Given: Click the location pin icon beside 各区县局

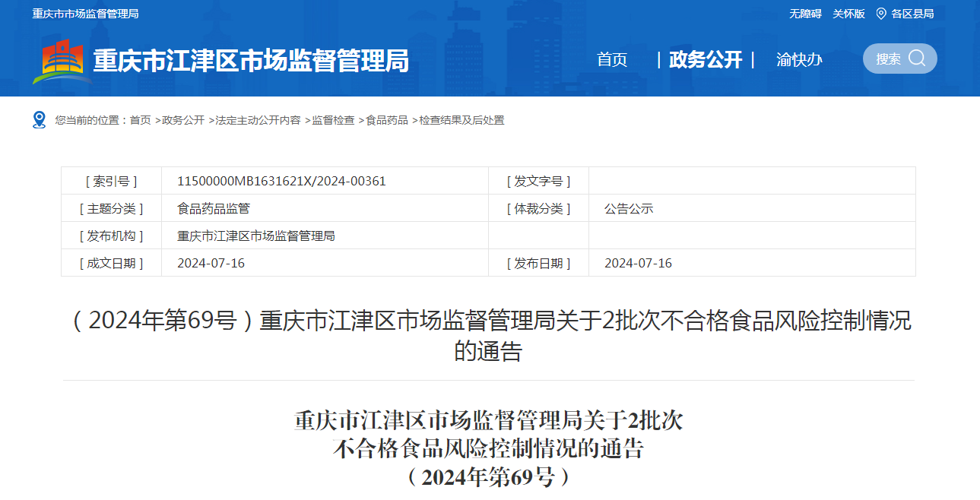Looking at the screenshot, I should (x=881, y=14).
